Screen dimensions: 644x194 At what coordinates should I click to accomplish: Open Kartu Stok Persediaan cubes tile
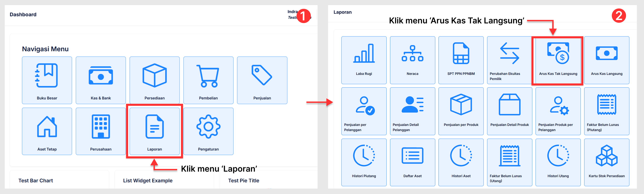coord(607,156)
